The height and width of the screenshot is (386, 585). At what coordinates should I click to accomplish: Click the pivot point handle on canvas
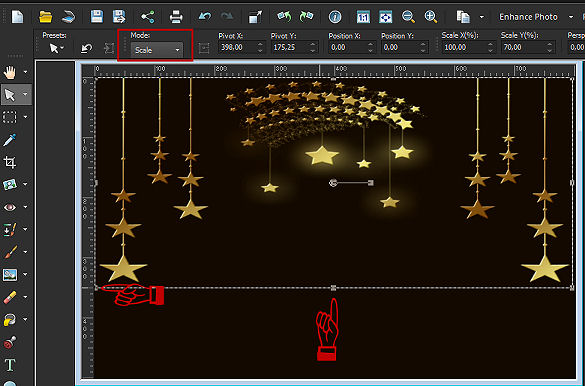click(333, 182)
